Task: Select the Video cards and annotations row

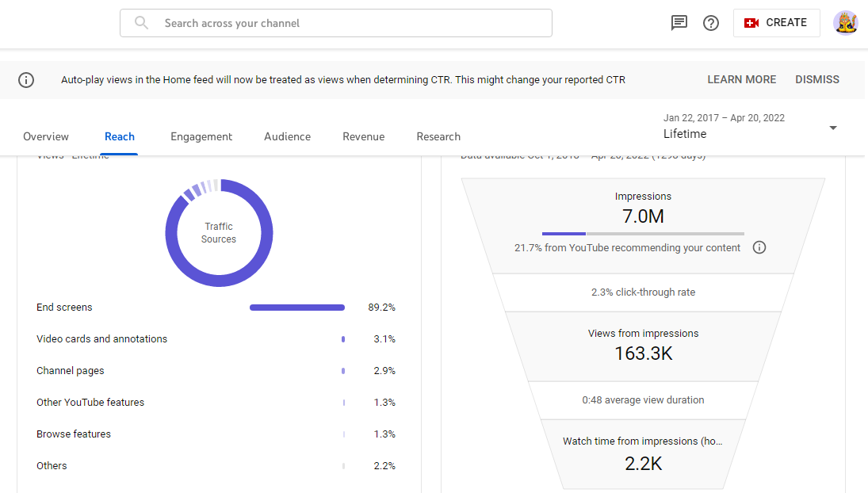Action: click(x=216, y=339)
